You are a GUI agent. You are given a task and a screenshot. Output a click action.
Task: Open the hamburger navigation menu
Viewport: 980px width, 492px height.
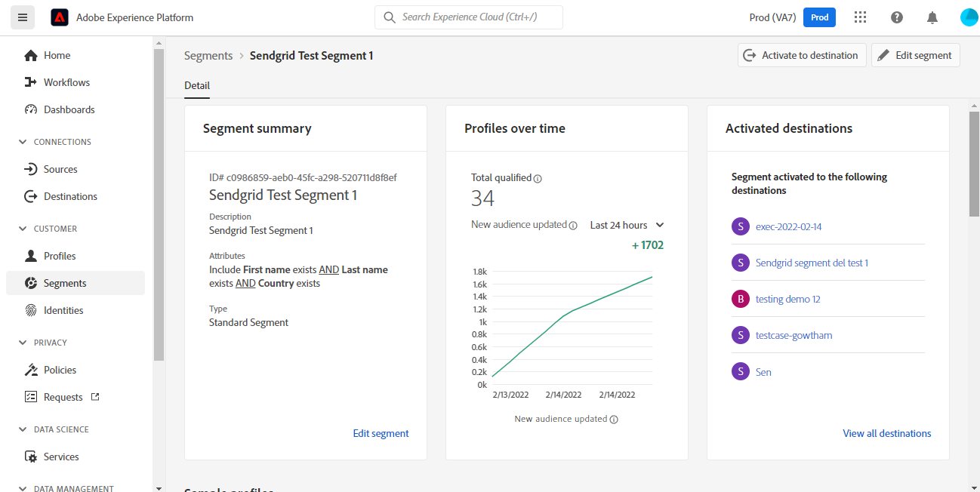(x=22, y=17)
